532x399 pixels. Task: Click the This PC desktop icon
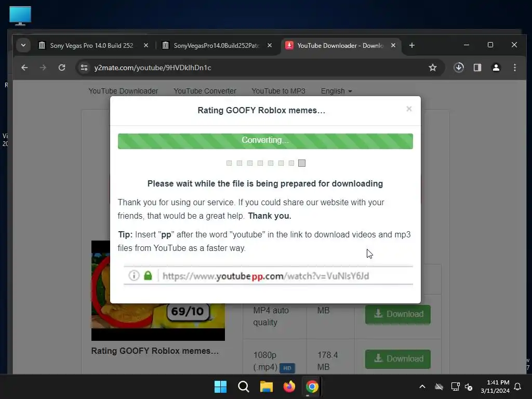pyautogui.click(x=20, y=16)
